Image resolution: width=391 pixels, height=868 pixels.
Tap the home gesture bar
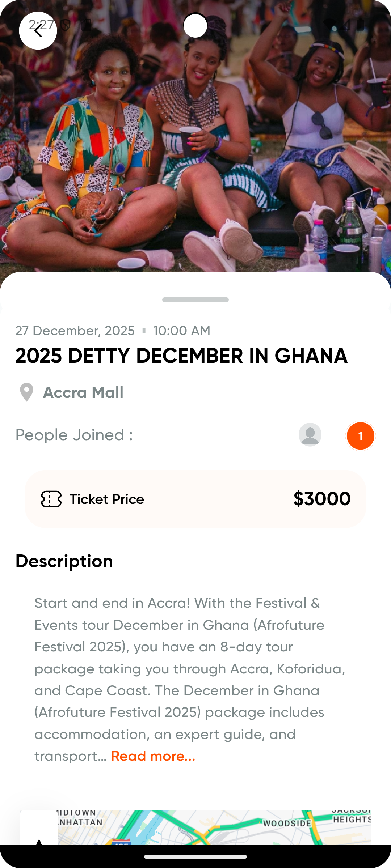coord(195,856)
